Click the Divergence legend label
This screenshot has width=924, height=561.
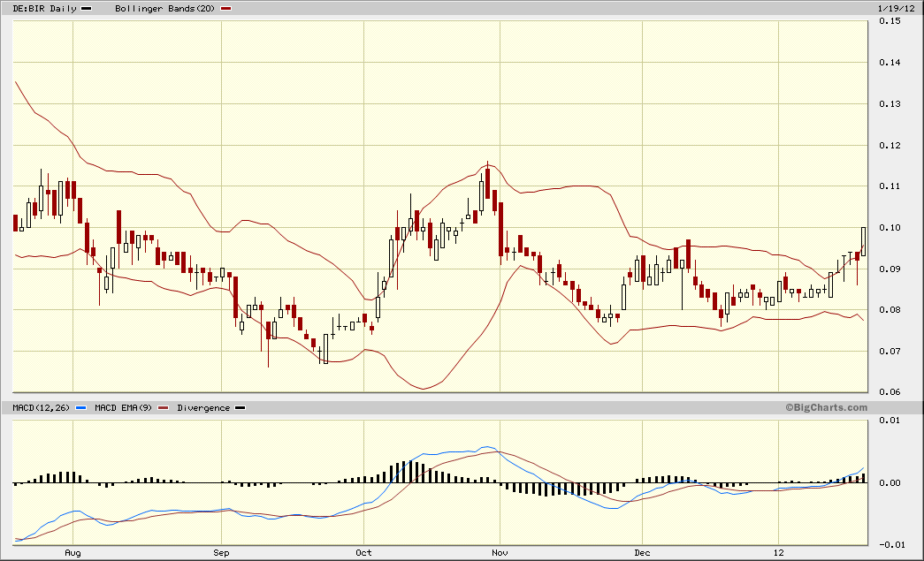203,407
